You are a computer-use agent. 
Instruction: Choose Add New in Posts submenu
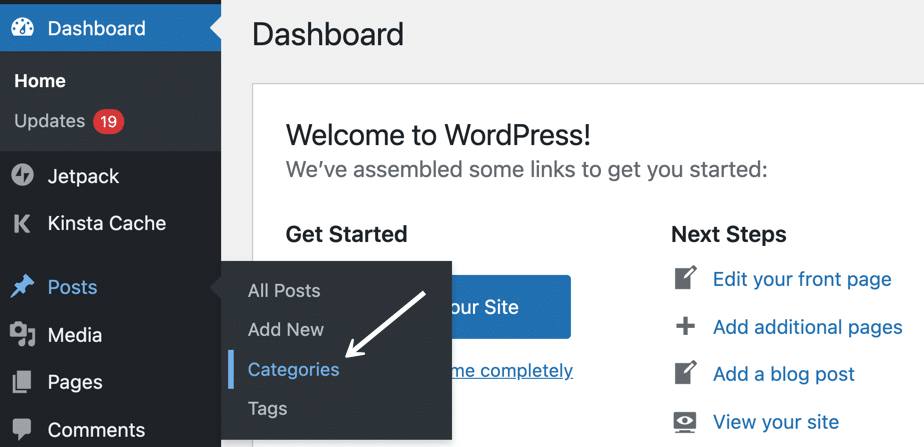(286, 330)
